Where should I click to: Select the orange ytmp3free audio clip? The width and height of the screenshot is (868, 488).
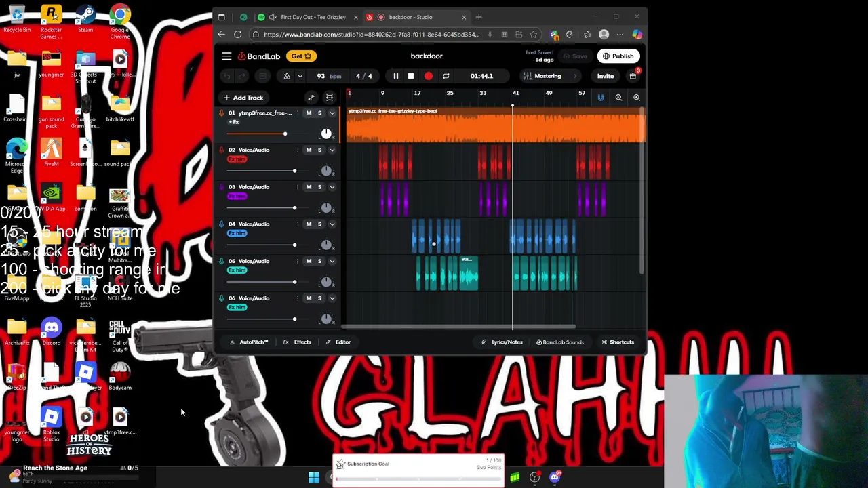point(496,125)
